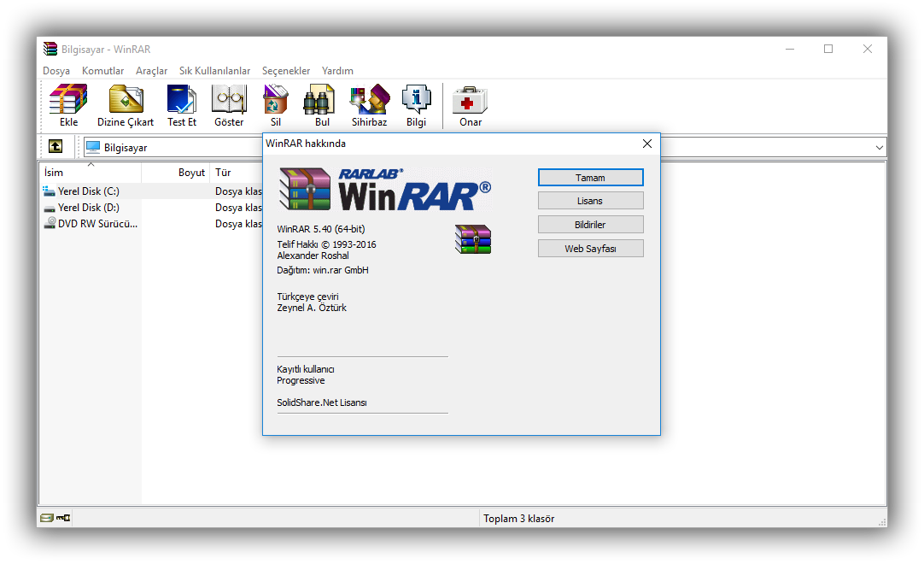Open the Dosya menu
Viewport: 924px width, 564px height.
(56, 71)
